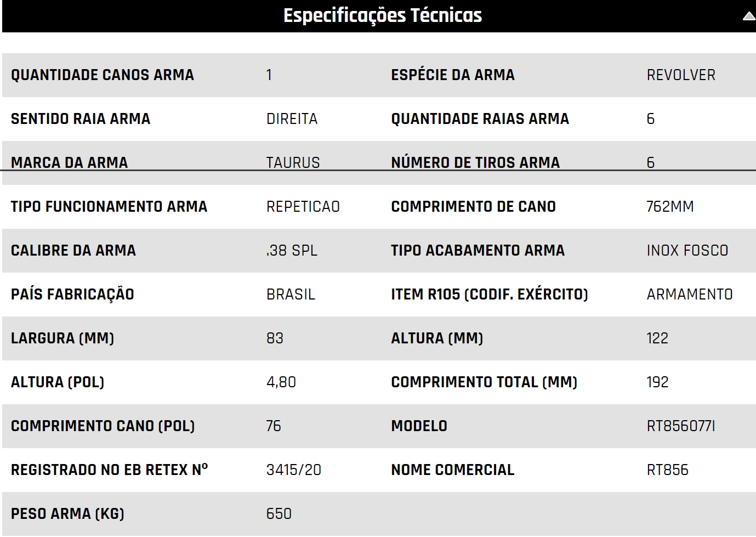Viewport: 756px width, 537px height.
Task: Click the REVOLVER value for Espécie da Arma
Action: pos(681,75)
